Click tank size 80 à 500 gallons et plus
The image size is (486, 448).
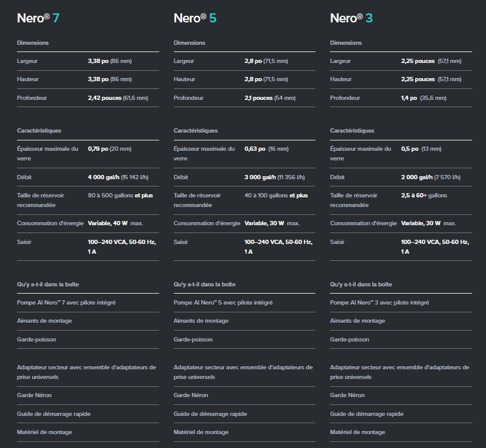[x=120, y=196]
